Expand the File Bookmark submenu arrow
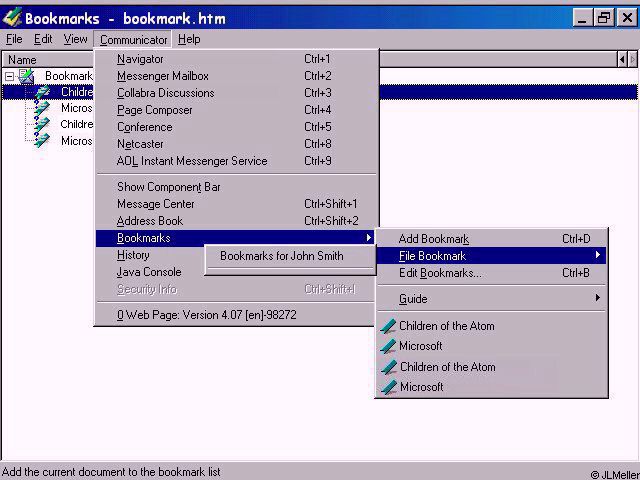Image resolution: width=640 pixels, height=480 pixels. click(598, 256)
